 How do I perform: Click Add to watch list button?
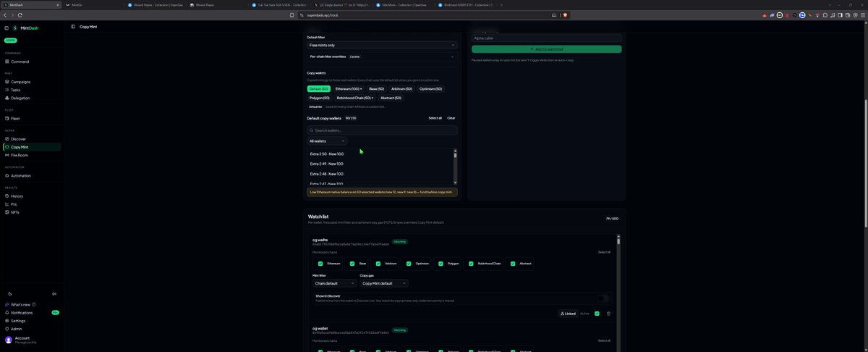click(546, 49)
